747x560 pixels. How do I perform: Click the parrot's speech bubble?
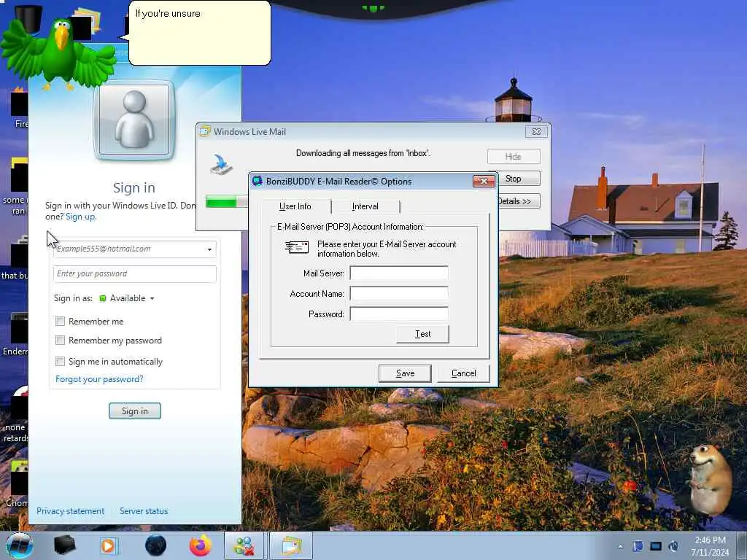pos(200,33)
